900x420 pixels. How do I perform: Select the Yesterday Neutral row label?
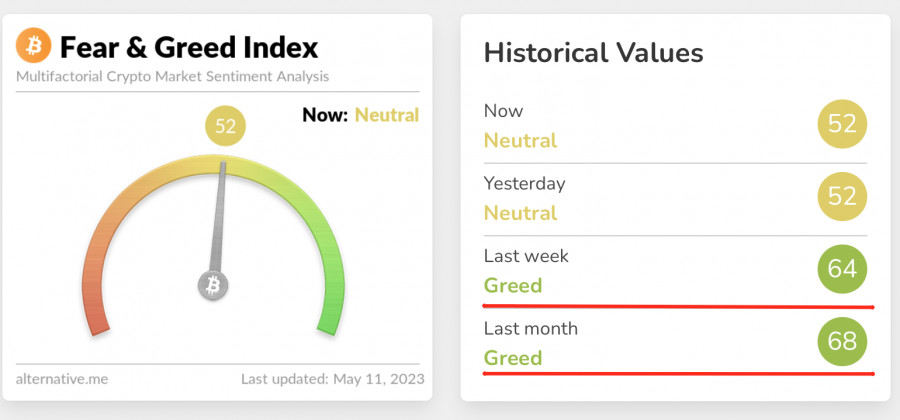[520, 213]
